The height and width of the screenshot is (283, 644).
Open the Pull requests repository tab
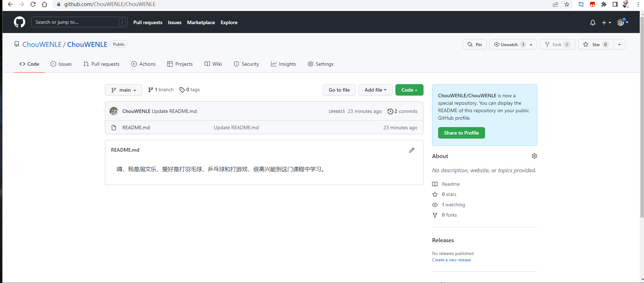point(101,64)
